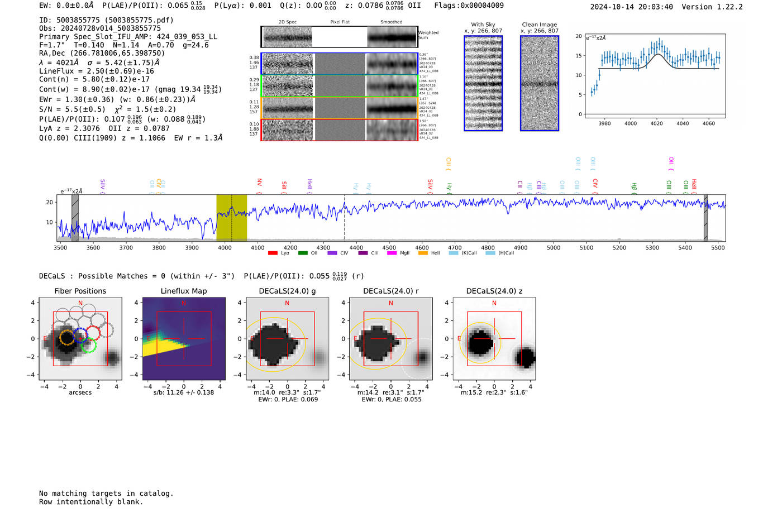
Task: Click the green OII legend swatch
Action: tap(303, 253)
